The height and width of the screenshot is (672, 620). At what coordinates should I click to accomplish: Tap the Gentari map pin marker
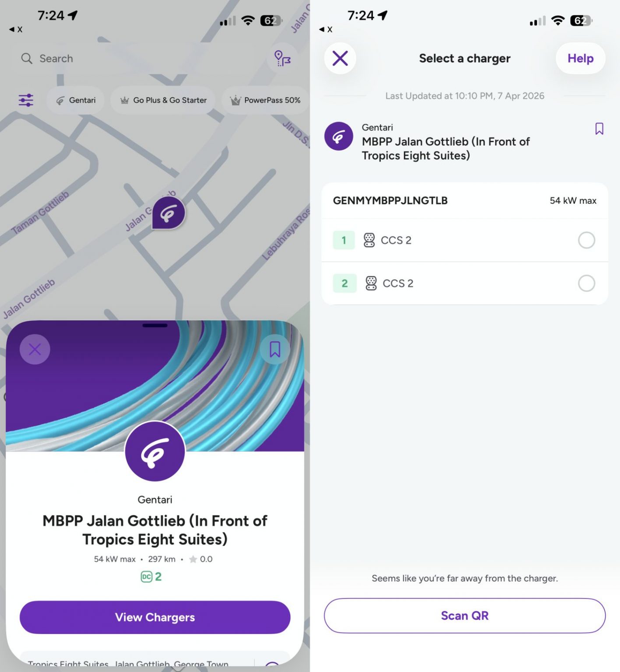(x=168, y=213)
